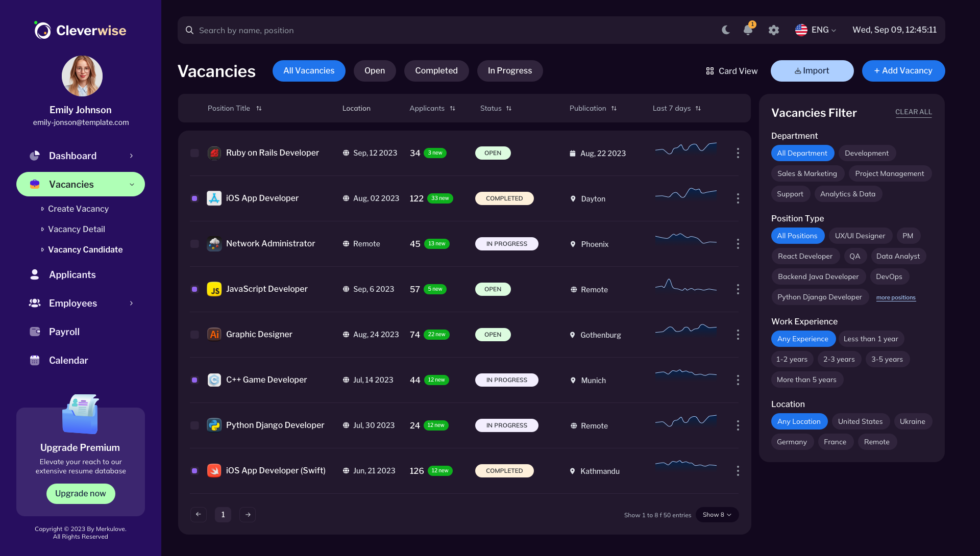Image resolution: width=980 pixels, height=556 pixels.
Task: Click CLEAR ALL in Vacancies Filter
Action: pyautogui.click(x=914, y=112)
